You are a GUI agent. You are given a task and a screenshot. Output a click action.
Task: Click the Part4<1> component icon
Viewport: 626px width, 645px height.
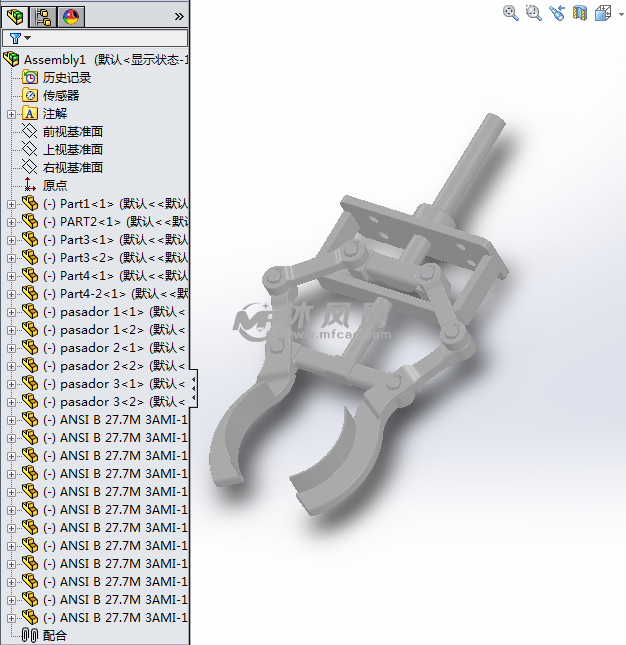30,275
